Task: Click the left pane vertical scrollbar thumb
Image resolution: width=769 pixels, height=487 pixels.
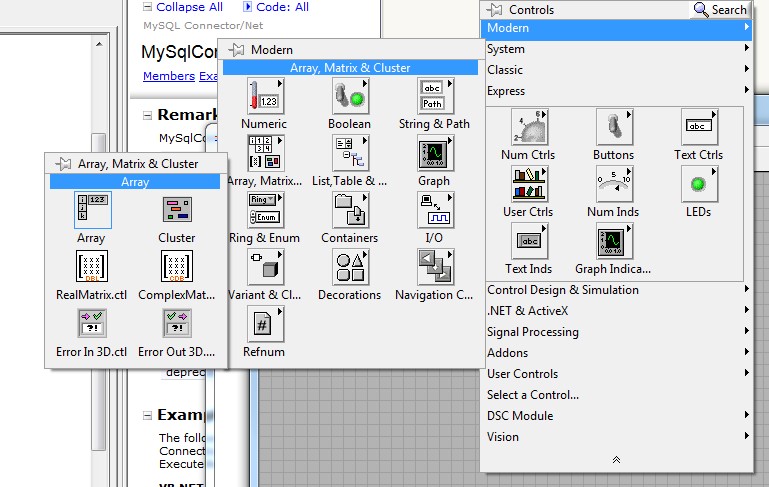Action: [x=99, y=292]
